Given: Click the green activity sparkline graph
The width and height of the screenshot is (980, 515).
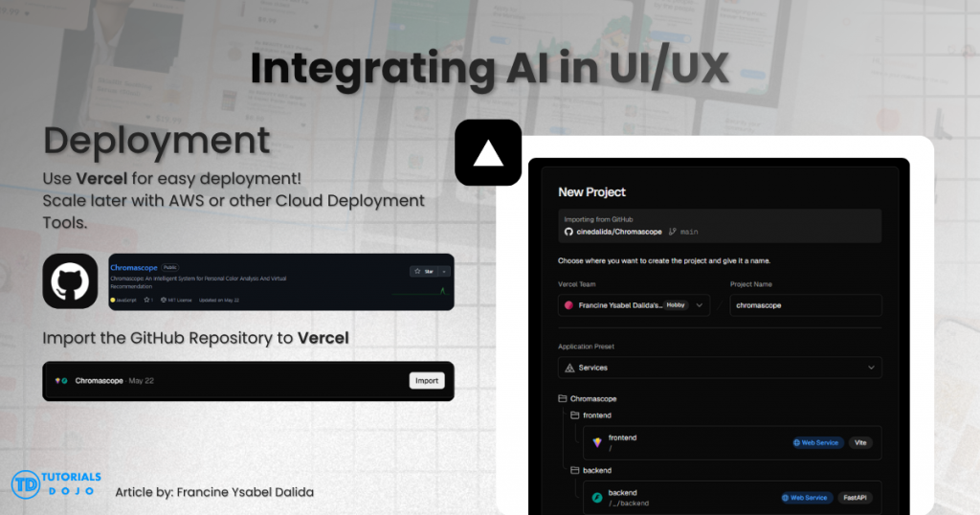Looking at the screenshot, I should click(x=420, y=291).
